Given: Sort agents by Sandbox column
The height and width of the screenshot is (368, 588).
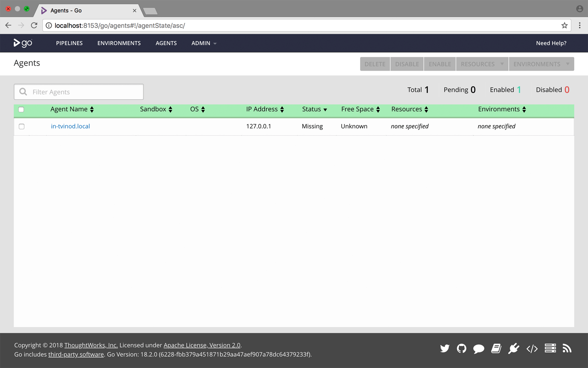Looking at the screenshot, I should [156, 109].
